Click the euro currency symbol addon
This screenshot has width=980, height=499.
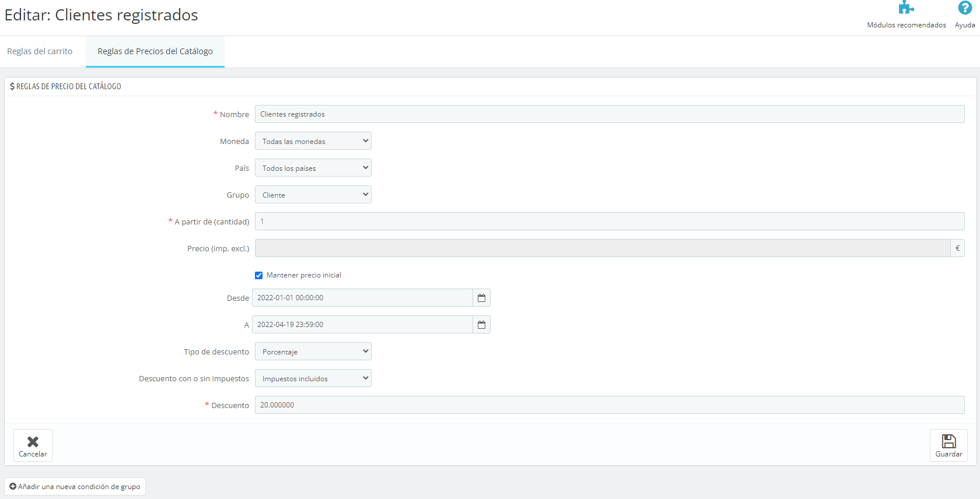[x=957, y=248]
